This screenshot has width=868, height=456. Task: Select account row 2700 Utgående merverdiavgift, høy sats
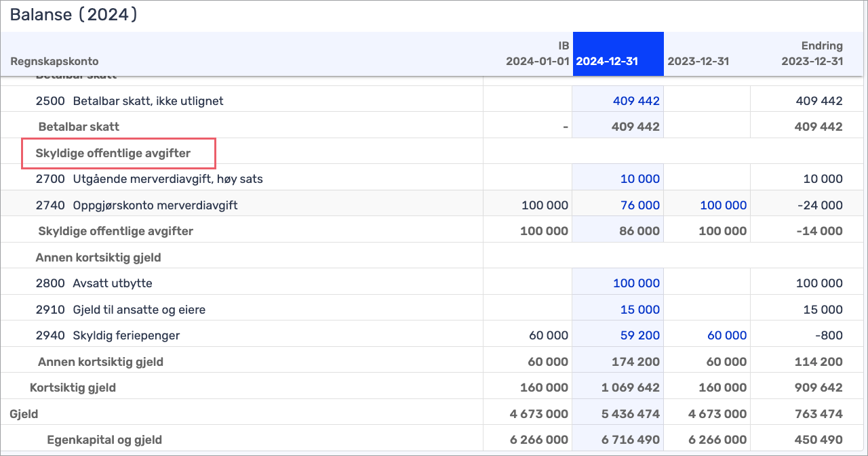pos(149,179)
